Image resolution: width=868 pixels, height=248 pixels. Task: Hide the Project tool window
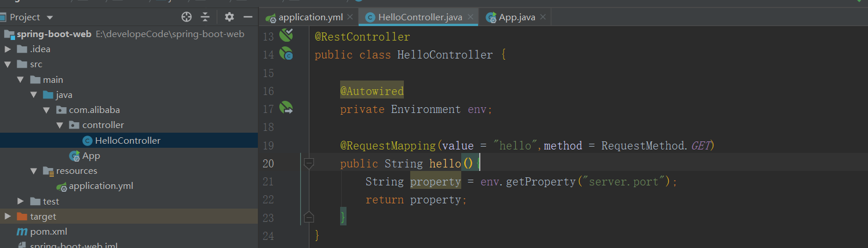pos(247,17)
